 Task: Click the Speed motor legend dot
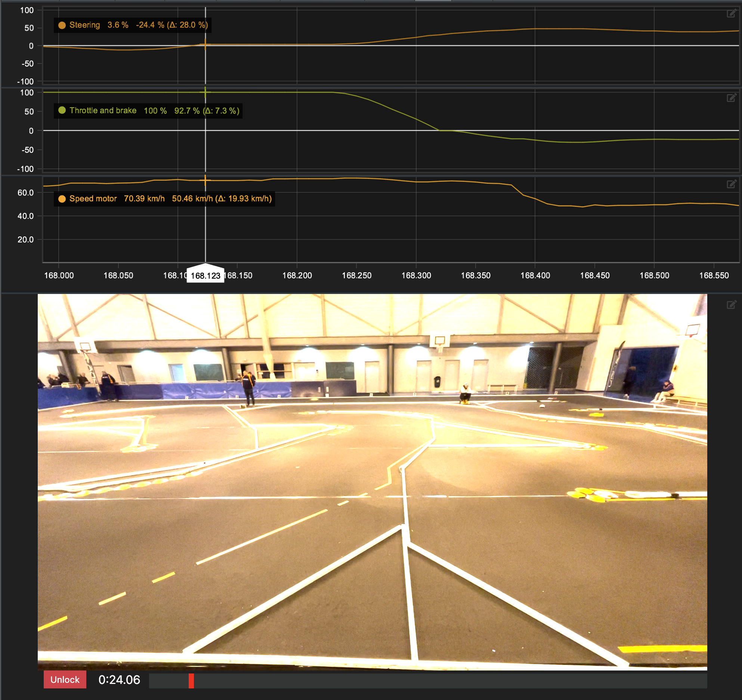(x=62, y=199)
